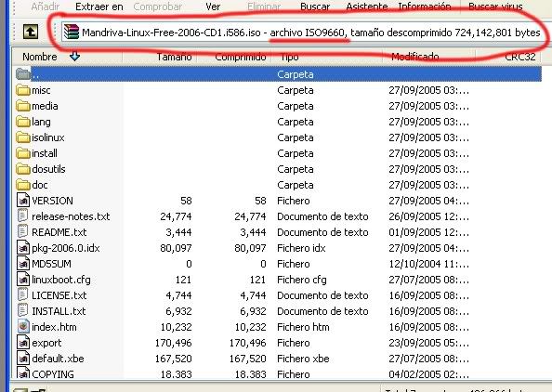The width and height of the screenshot is (552, 392).
Task: Select the doc folder icon
Action: [23, 185]
